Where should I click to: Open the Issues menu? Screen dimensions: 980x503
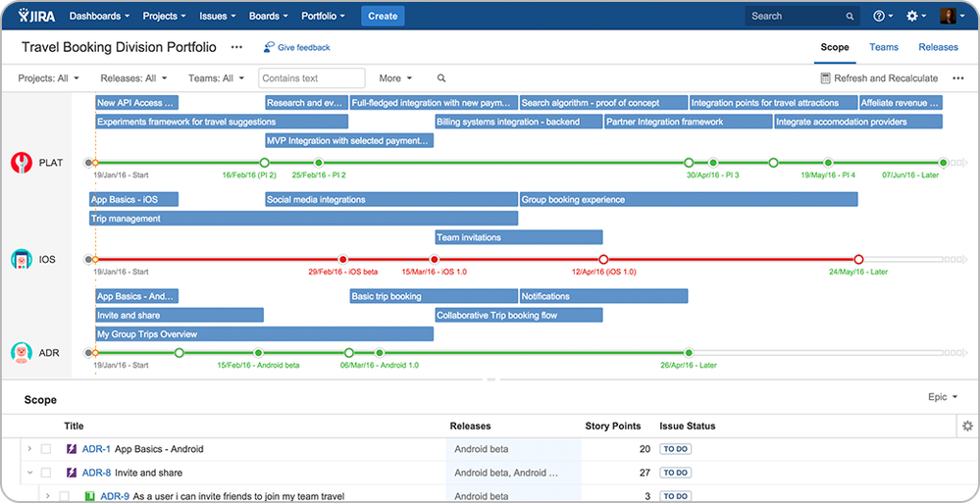click(x=218, y=17)
